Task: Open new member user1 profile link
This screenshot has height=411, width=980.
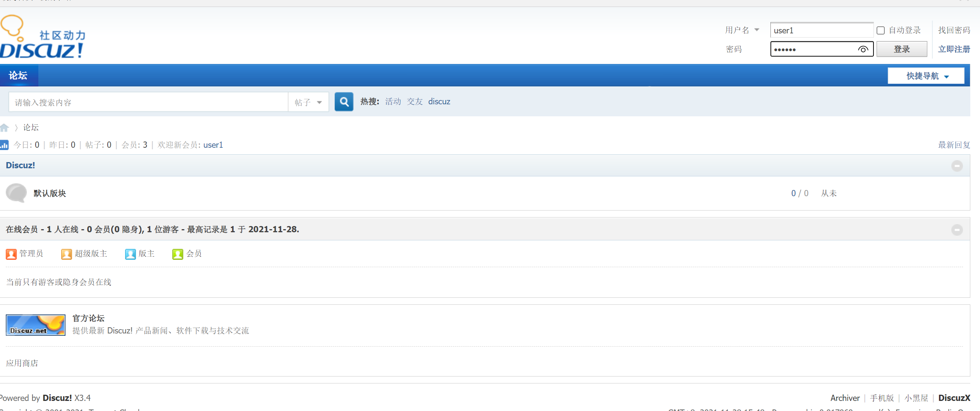Action: (213, 145)
